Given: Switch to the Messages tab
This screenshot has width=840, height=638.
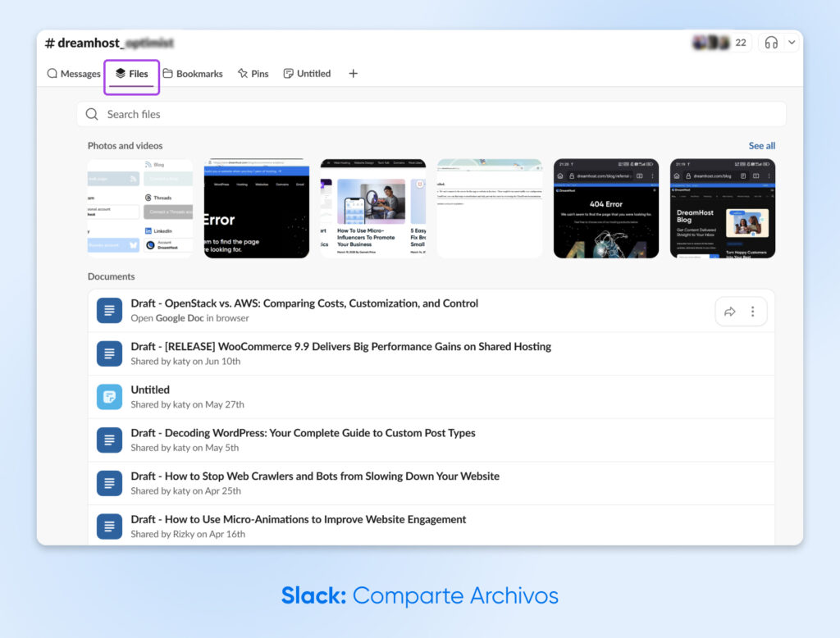Looking at the screenshot, I should [73, 73].
